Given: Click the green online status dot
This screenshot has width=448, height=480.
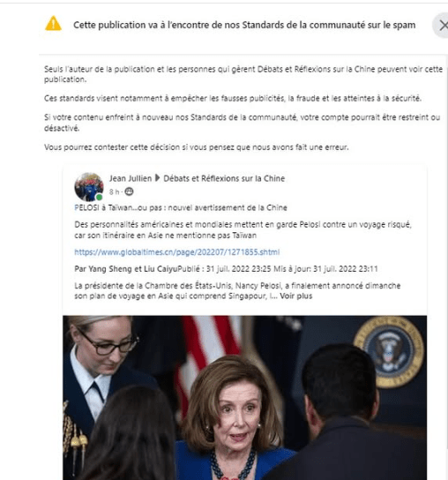Looking at the screenshot, I should pos(99,197).
